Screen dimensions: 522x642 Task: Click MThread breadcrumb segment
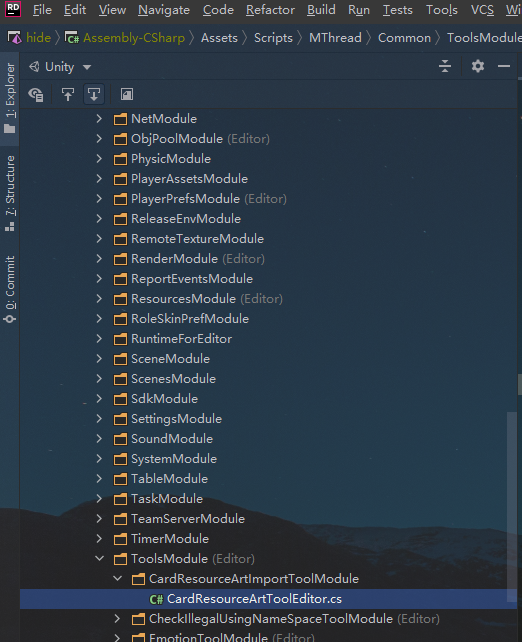pos(335,38)
